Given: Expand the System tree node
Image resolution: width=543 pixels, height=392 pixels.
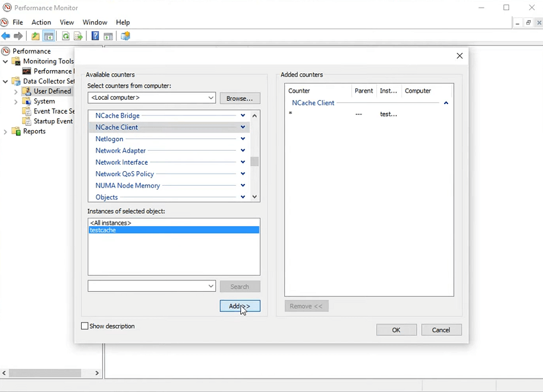Looking at the screenshot, I should pyautogui.click(x=15, y=102).
